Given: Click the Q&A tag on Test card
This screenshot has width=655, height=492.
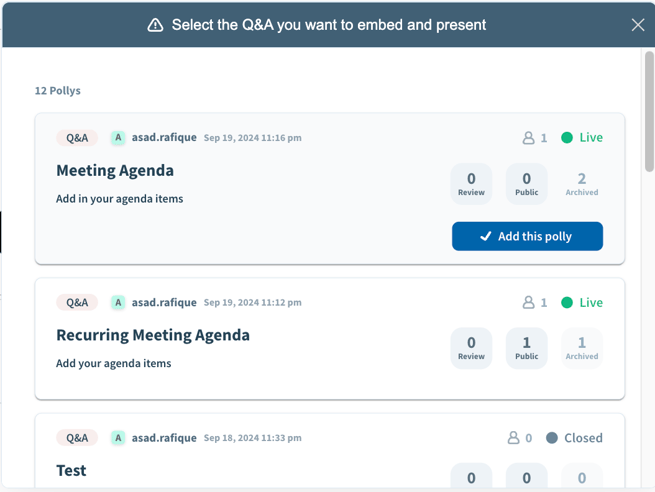Looking at the screenshot, I should [x=77, y=438].
